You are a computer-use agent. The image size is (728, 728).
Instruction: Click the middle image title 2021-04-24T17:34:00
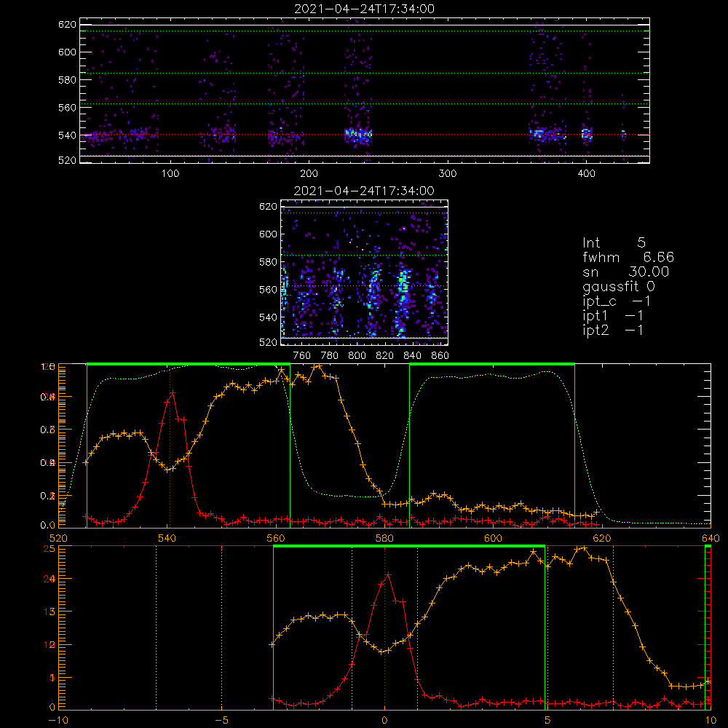tap(364, 191)
